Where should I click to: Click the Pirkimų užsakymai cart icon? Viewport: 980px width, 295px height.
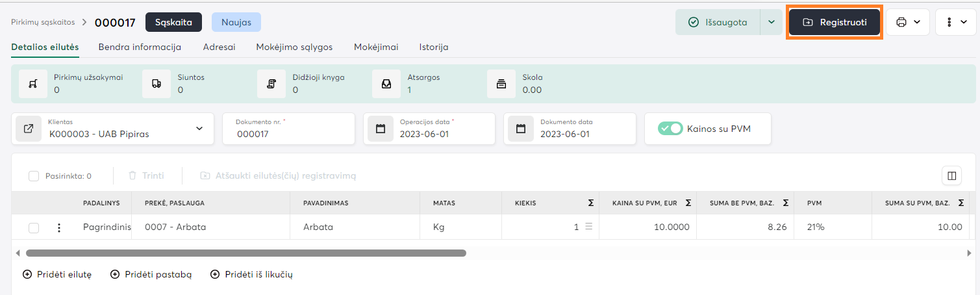(33, 84)
